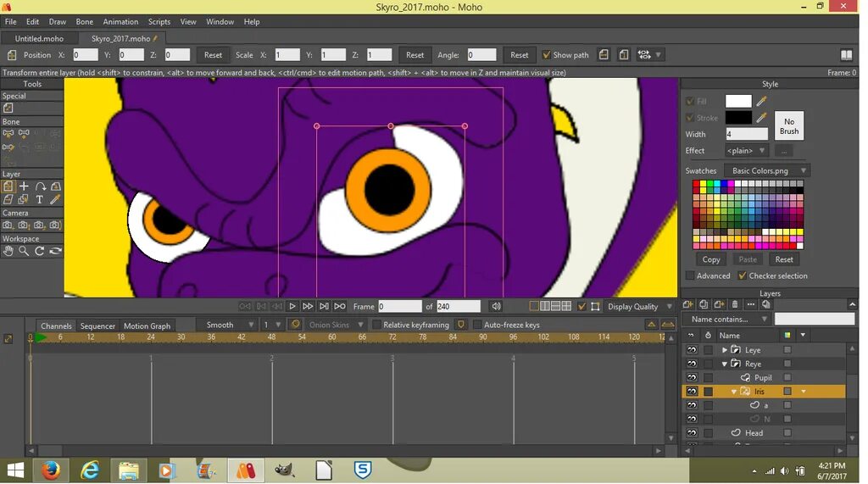
Task: Open the File menu
Action: (10, 21)
